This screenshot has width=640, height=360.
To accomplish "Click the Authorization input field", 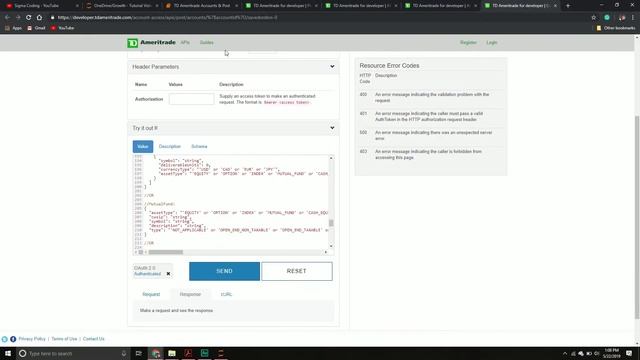I will 191,99.
